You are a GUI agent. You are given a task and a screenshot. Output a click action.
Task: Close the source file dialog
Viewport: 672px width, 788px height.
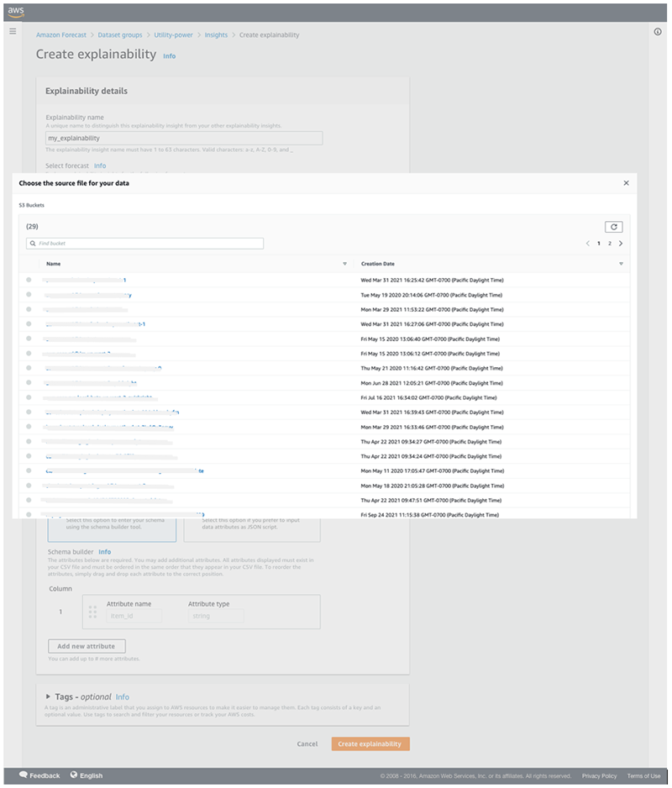pos(627,183)
